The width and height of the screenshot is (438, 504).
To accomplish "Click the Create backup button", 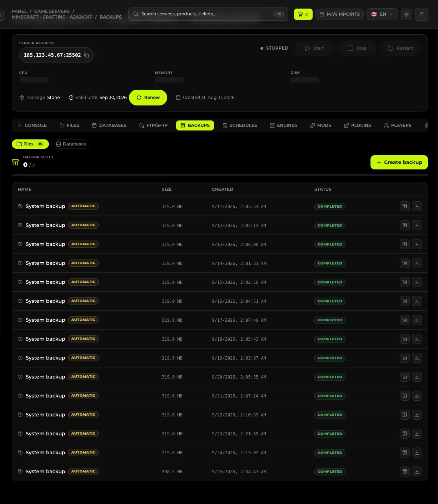I will pyautogui.click(x=399, y=162).
